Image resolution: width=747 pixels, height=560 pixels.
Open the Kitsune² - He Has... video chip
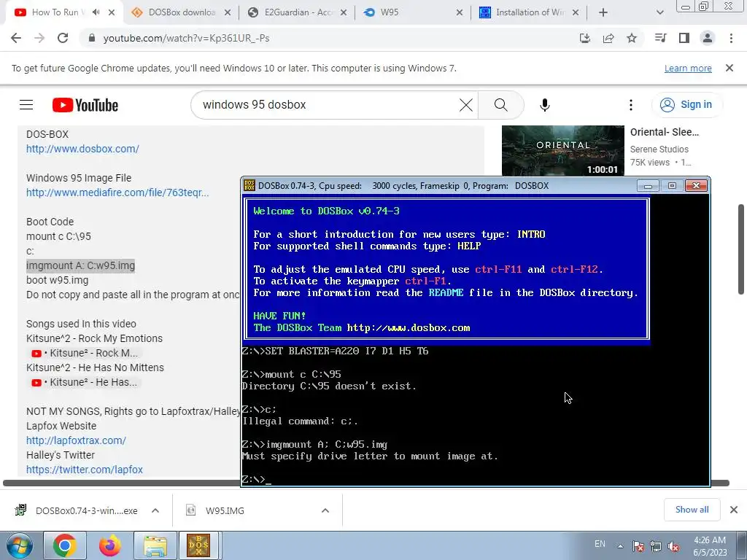tap(84, 382)
